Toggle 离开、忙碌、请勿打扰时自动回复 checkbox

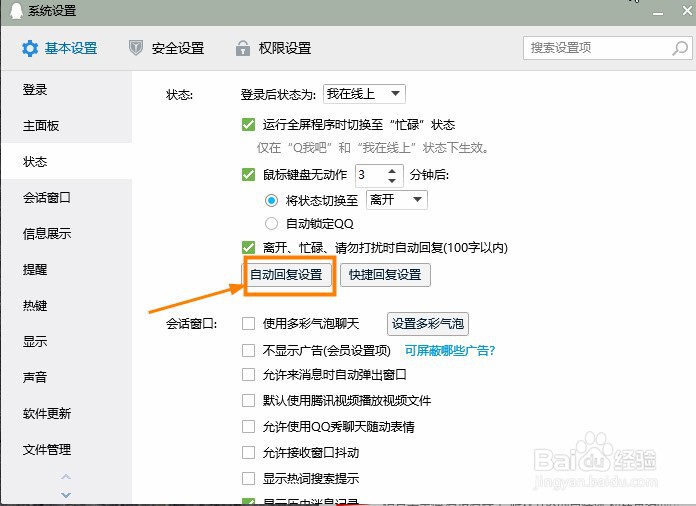click(248, 248)
